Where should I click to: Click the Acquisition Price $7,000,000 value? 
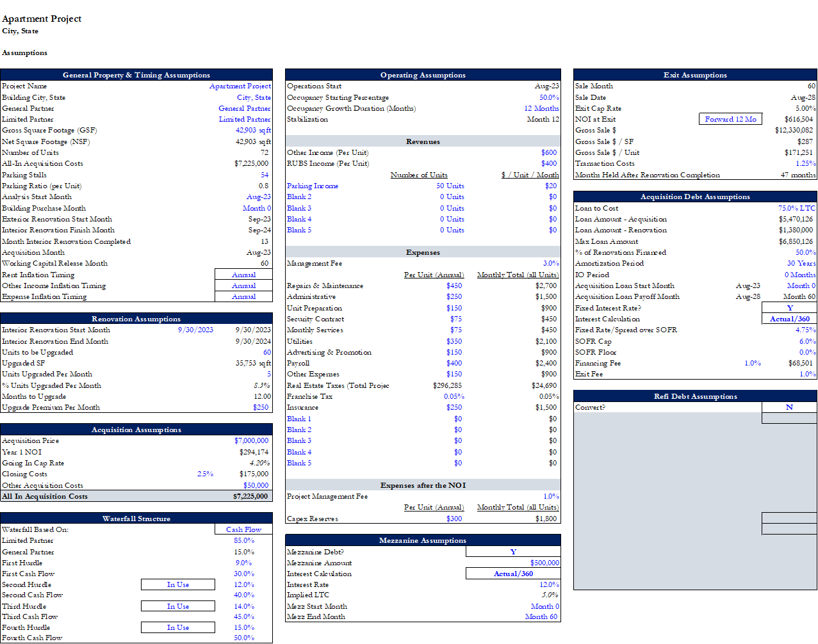pos(251,440)
